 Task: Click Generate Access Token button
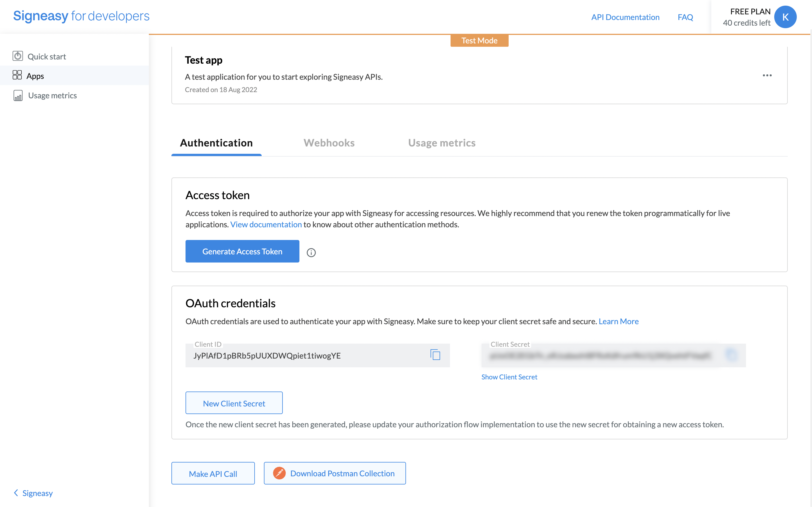(x=242, y=251)
